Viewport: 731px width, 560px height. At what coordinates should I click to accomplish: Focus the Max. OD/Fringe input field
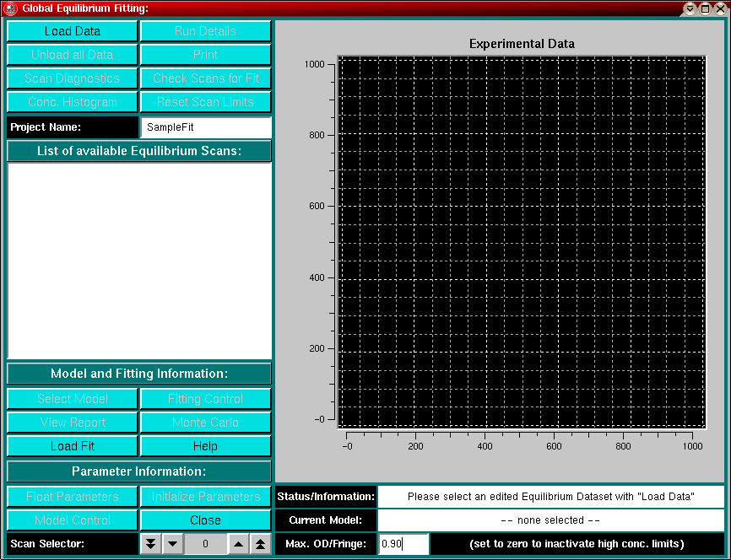click(x=403, y=544)
